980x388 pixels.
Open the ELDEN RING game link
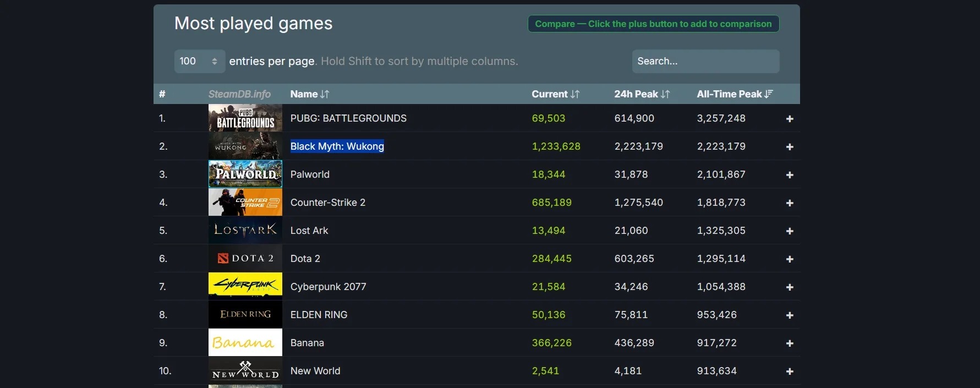pos(319,315)
